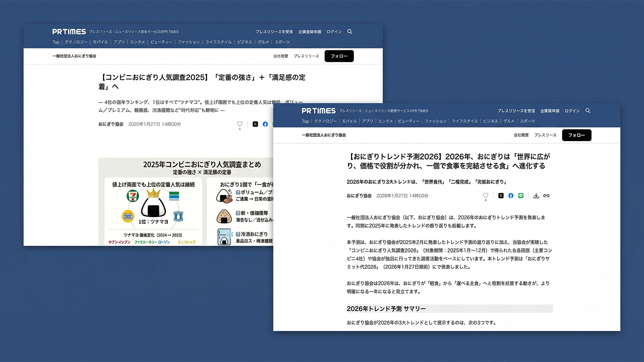Click the 【コンビニおにぎり人気調査2025】 article headline
This screenshot has width=644, height=362.
click(x=202, y=82)
